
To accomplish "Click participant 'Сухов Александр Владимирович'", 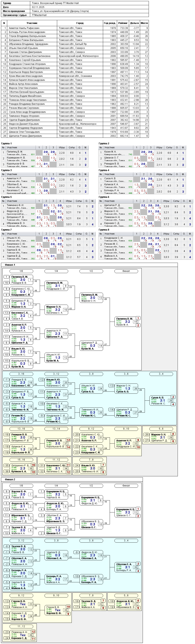I will point(27,112).
